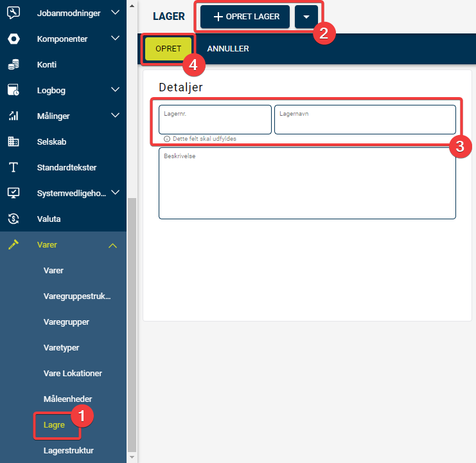This screenshot has width=476, height=463.
Task: Click the Komponenter hexagon icon
Action: (13, 39)
